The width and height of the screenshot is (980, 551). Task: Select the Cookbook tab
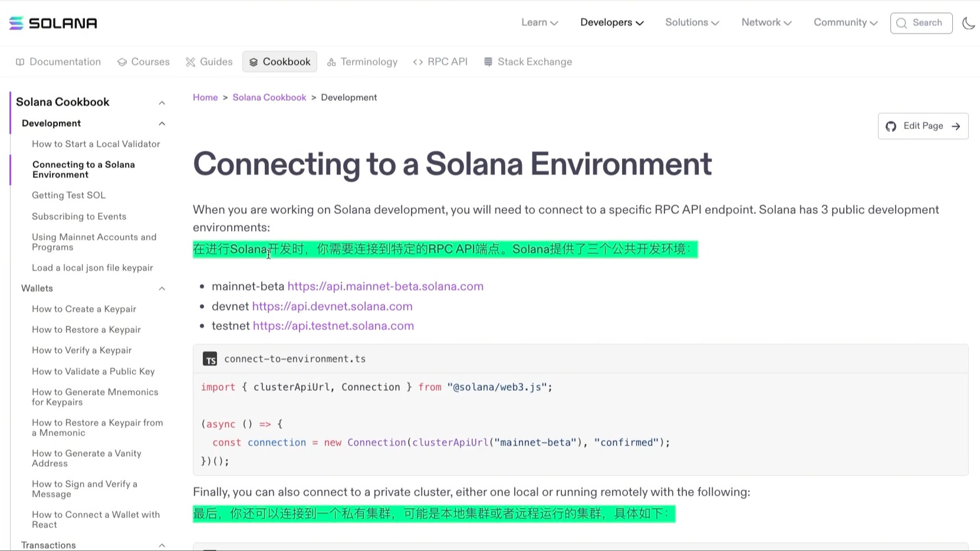pyautogui.click(x=279, y=62)
